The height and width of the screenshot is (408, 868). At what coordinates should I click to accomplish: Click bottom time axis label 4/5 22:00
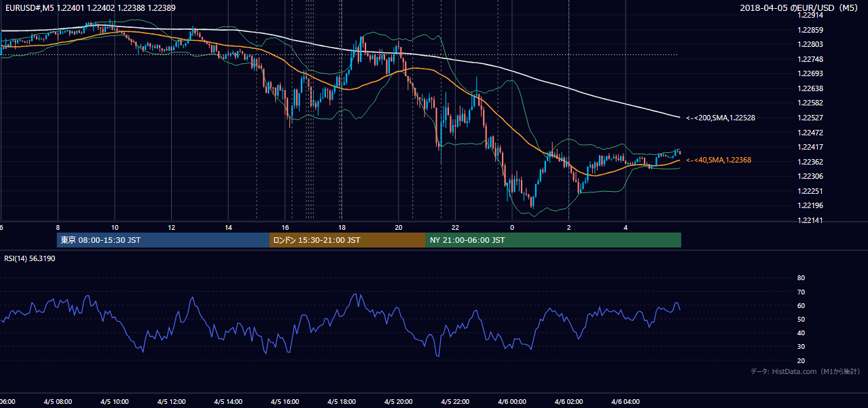tap(455, 402)
